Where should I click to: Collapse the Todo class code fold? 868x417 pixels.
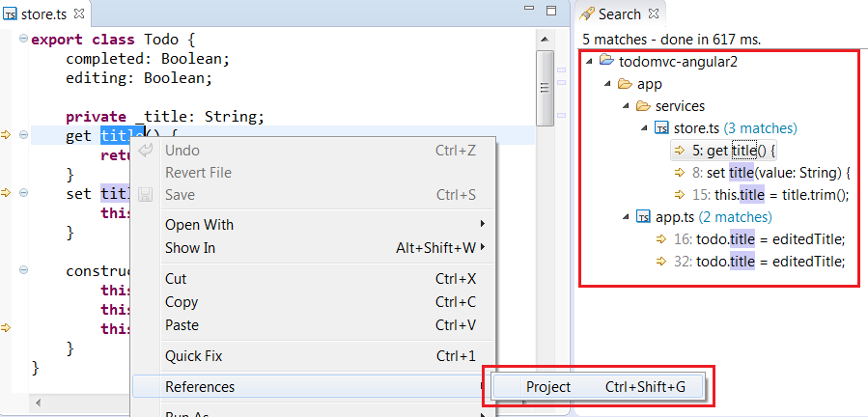tap(23, 40)
